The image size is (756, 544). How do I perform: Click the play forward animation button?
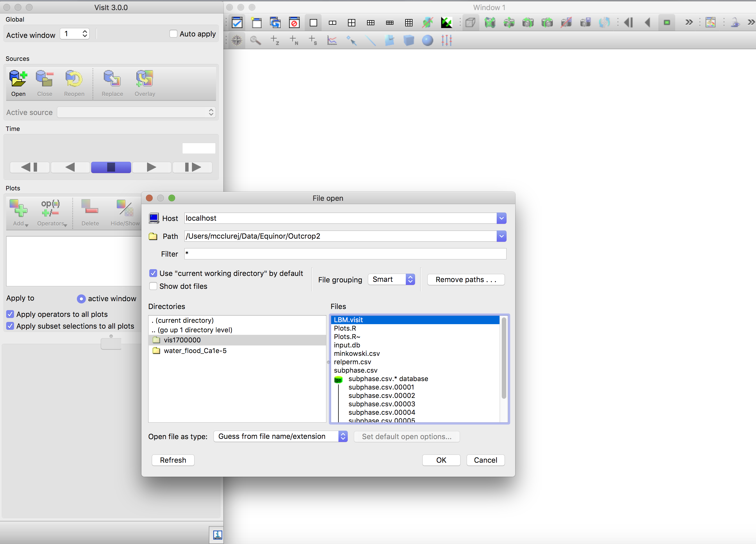pos(152,167)
